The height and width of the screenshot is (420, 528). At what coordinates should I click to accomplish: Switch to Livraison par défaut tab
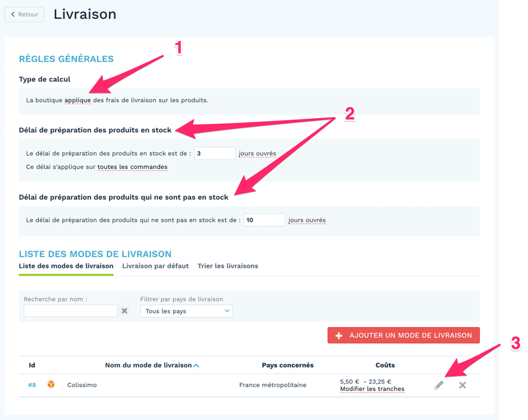tap(155, 266)
